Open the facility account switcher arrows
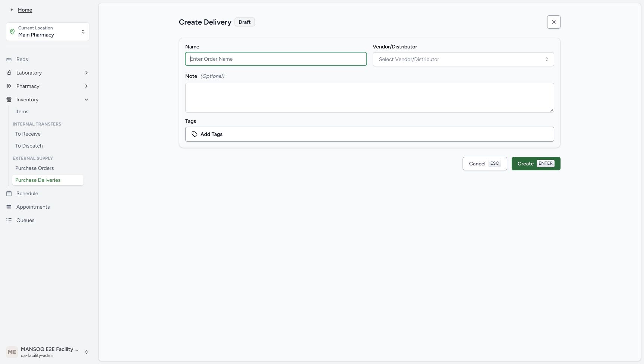Screen dimensions: 644x364 click(86, 352)
